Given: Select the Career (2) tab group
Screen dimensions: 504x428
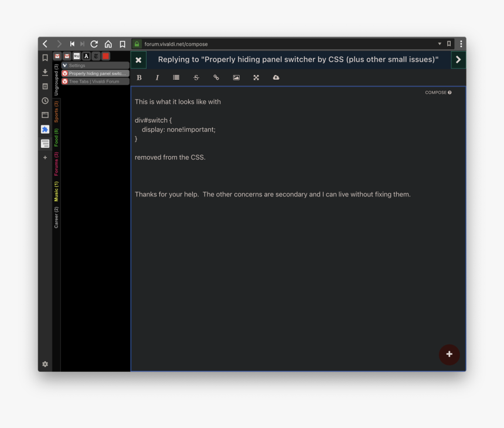Looking at the screenshot, I should [x=56, y=218].
